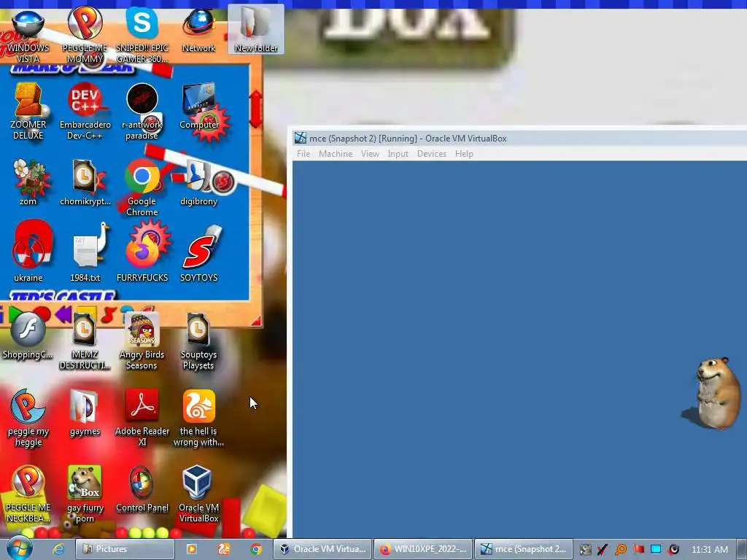Launch Oracle VM VirtualBox from desktop
The width and height of the screenshot is (747, 560).
198,494
